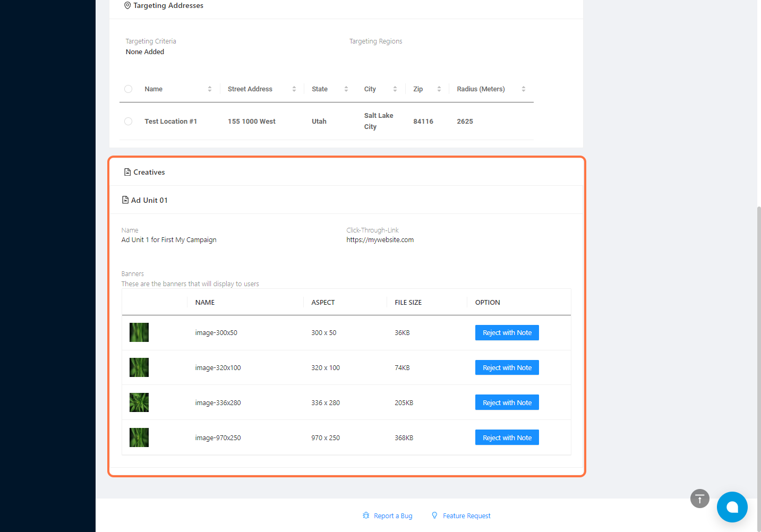Click the 300 x 50 aspect value
Viewport: 761px width, 532px height.
click(324, 333)
